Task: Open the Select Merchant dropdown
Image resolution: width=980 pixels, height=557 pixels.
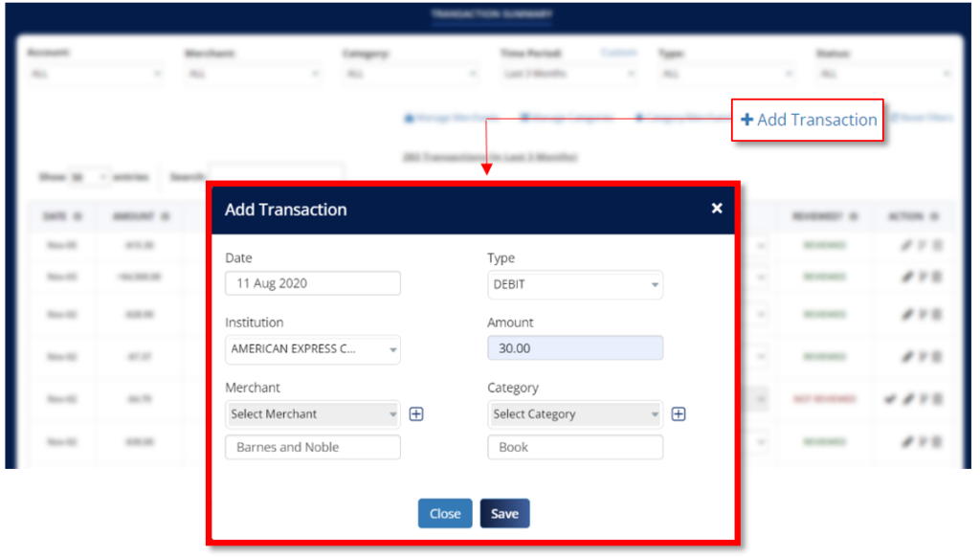Action: tap(312, 413)
